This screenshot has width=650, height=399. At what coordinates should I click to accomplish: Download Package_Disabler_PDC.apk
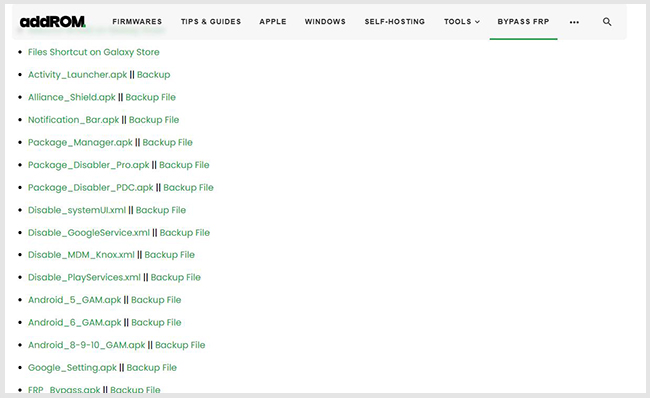[90, 188]
